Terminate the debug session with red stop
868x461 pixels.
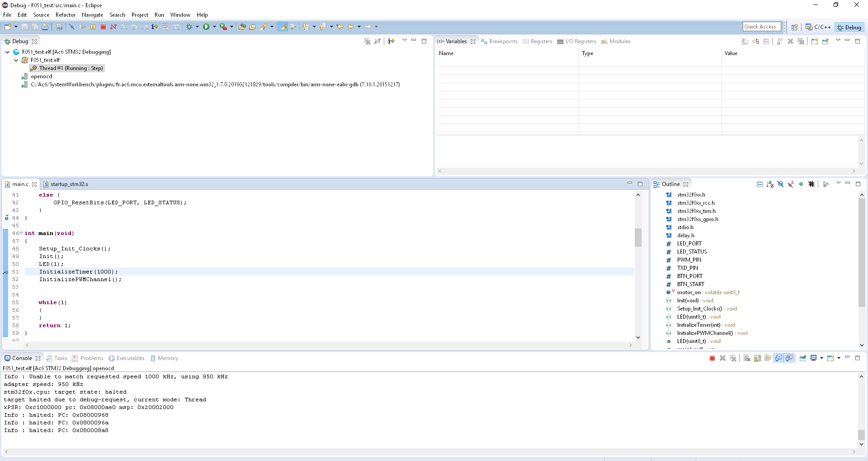103,27
